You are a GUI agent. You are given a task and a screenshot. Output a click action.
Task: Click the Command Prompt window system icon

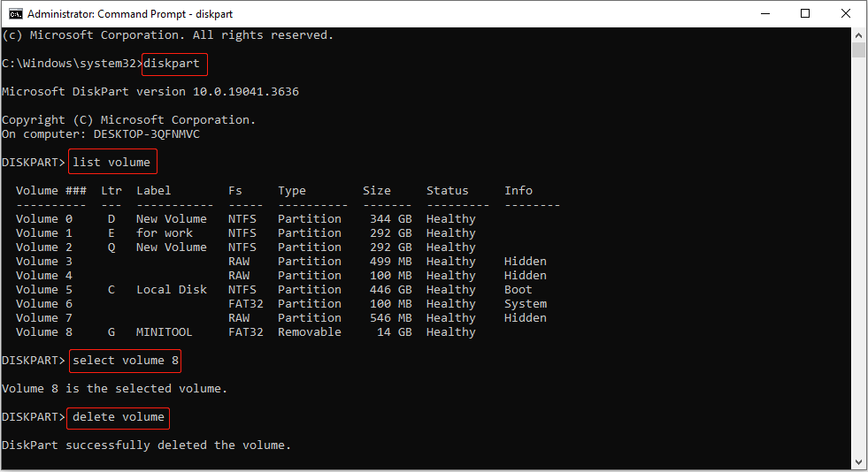pos(16,14)
